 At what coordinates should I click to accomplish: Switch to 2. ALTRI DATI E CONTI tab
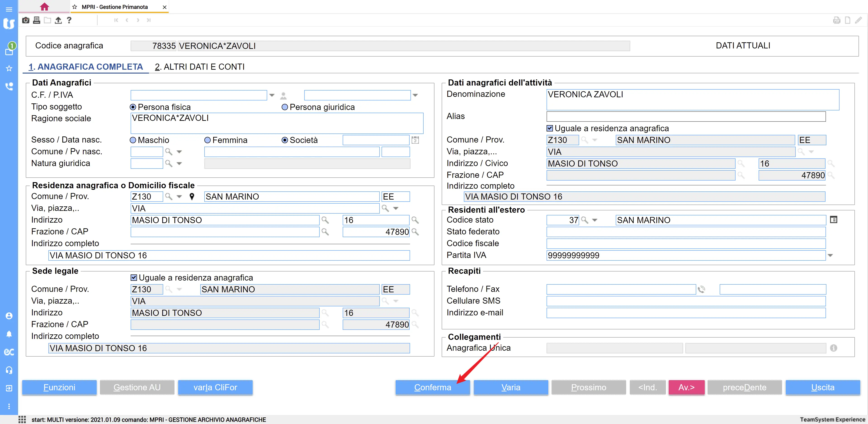(x=200, y=67)
